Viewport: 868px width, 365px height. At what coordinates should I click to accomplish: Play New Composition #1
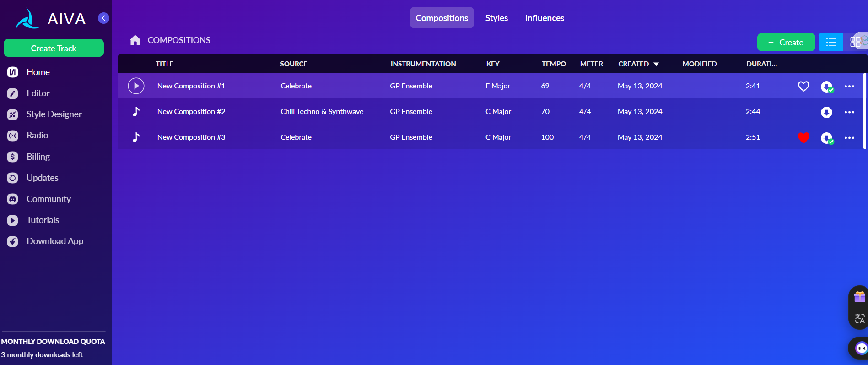[x=136, y=86]
